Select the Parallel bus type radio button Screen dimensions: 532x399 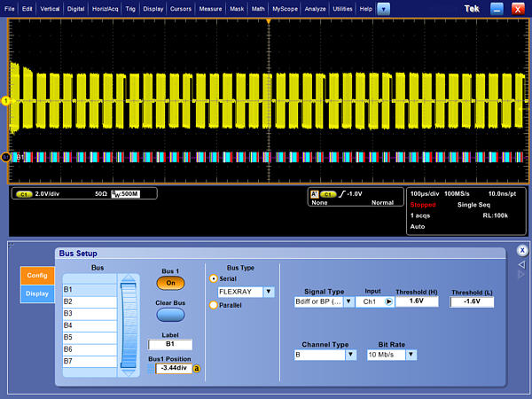(213, 305)
